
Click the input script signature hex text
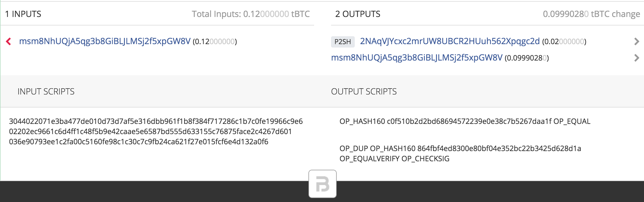click(x=156, y=132)
